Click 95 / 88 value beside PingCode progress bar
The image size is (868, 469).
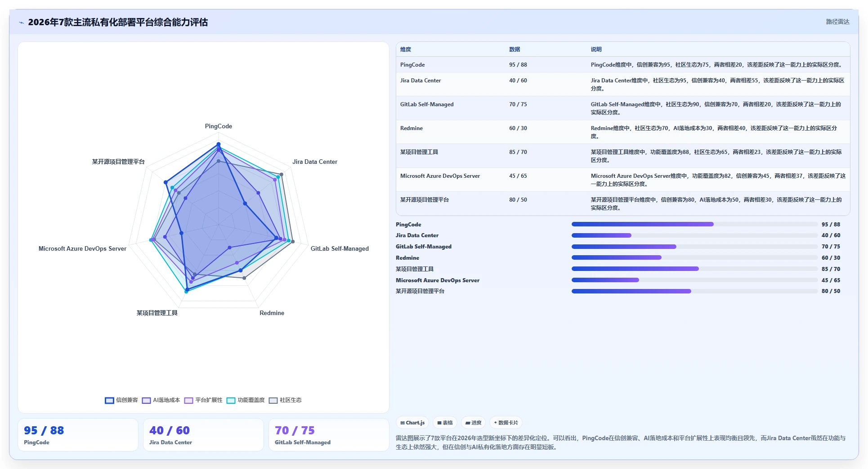click(831, 225)
